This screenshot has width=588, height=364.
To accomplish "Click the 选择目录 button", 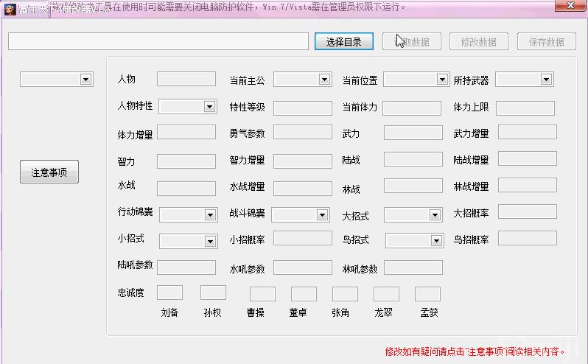I will click(343, 42).
